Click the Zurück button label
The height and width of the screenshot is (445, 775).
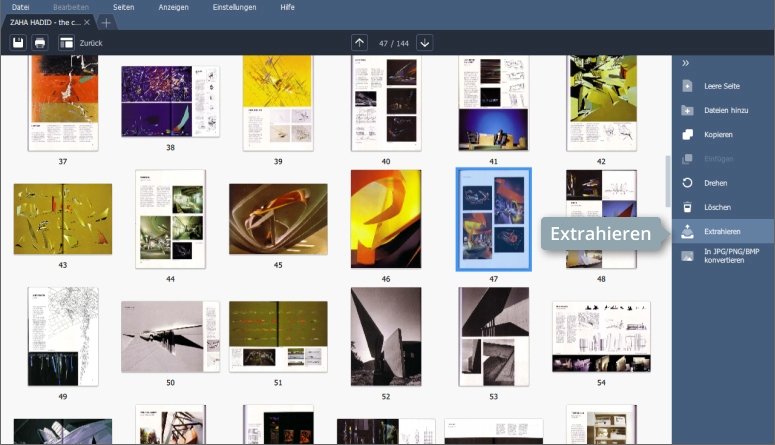[x=91, y=43]
